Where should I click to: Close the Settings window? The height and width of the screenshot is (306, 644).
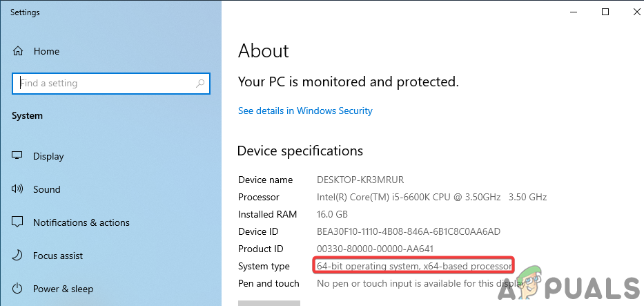[636, 12]
